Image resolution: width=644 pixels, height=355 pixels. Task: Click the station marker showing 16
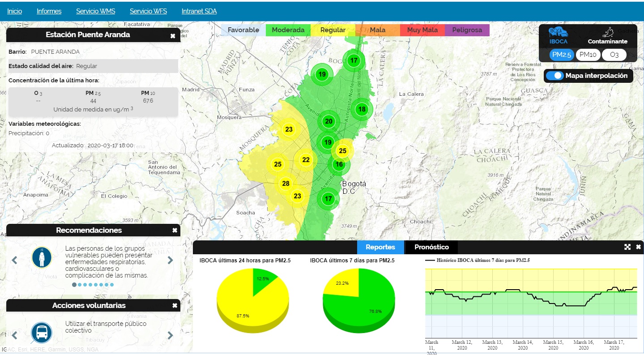point(339,164)
